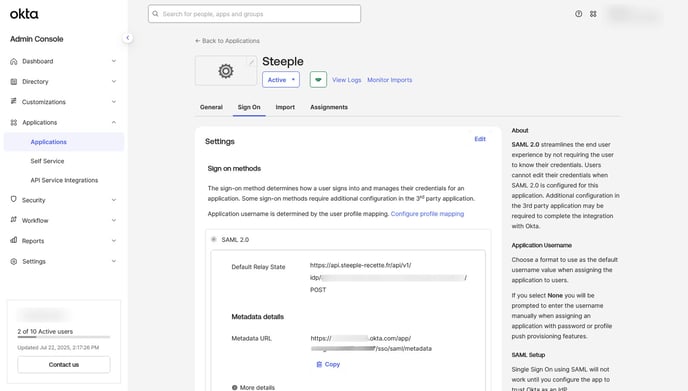
Task: Collapse the Applications menu chevron
Action: pyautogui.click(x=114, y=122)
